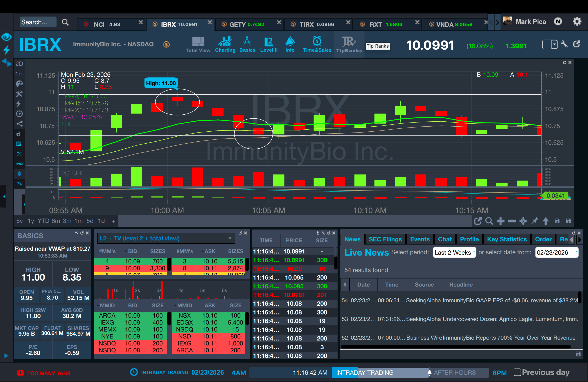Open the Last 2 Weeks period dropdown
This screenshot has width=588, height=382.
click(x=454, y=253)
